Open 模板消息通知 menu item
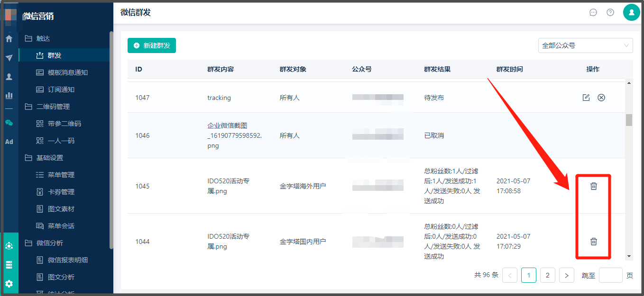This screenshot has width=644, height=296. (67, 72)
